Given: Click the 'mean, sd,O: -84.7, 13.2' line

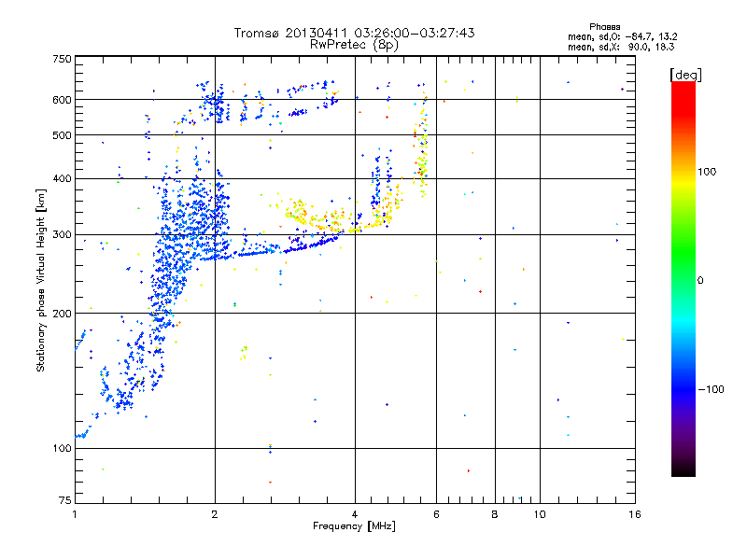Looking at the screenshot, I should coord(623,36).
